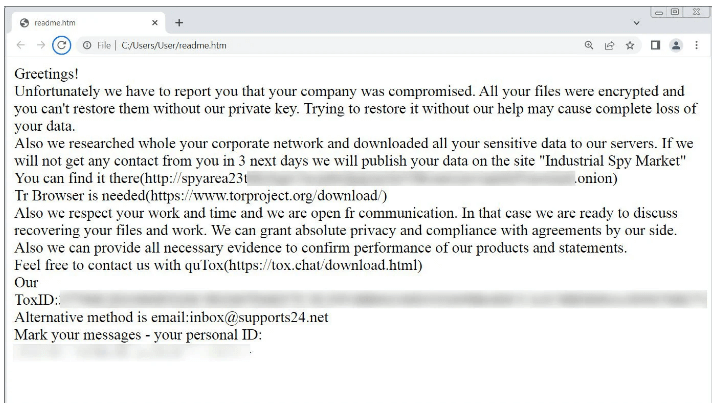The height and width of the screenshot is (403, 712).
Task: View site information icon before File
Action: coord(87,45)
